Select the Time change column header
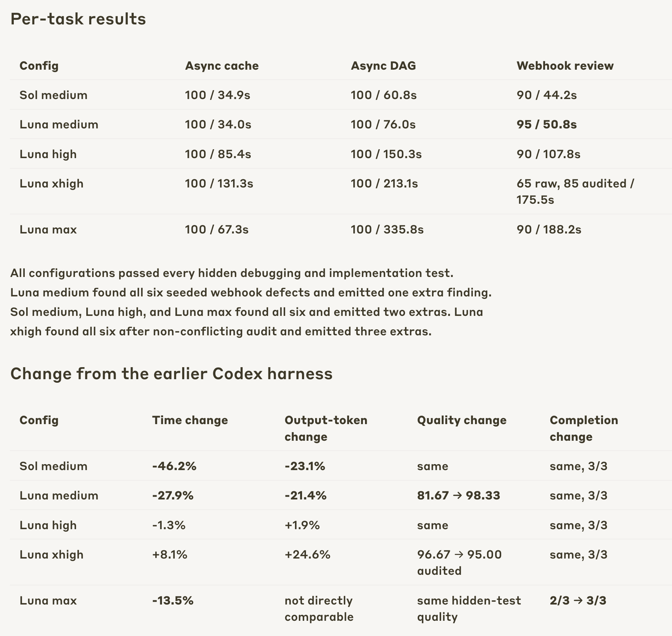The image size is (672, 636). tap(190, 420)
